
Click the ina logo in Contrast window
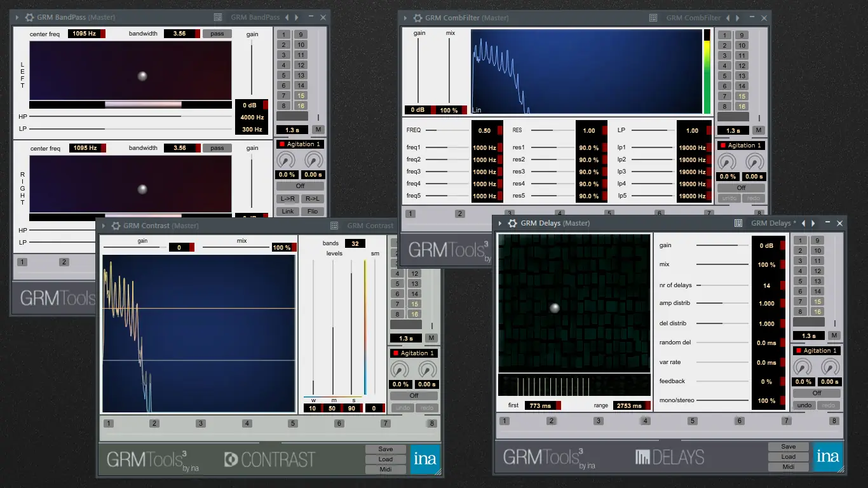point(425,459)
